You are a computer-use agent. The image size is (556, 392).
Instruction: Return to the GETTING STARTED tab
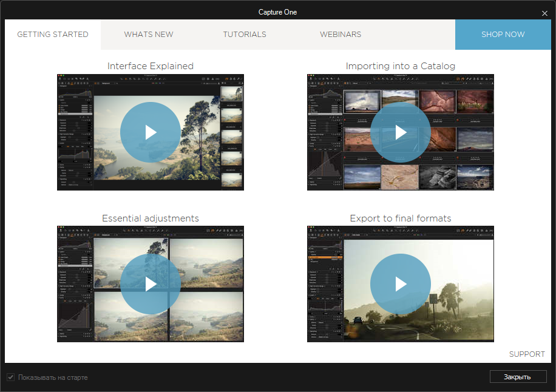click(x=53, y=35)
